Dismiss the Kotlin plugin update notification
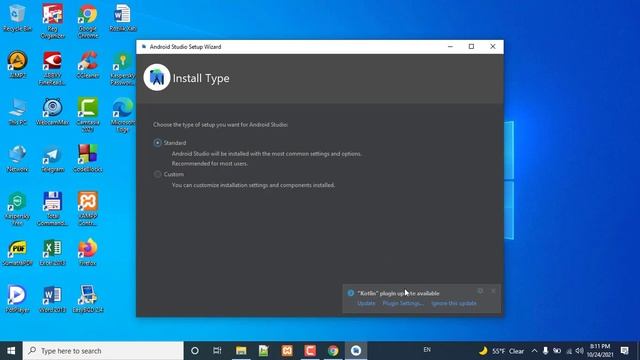The image size is (640, 360). tap(493, 291)
